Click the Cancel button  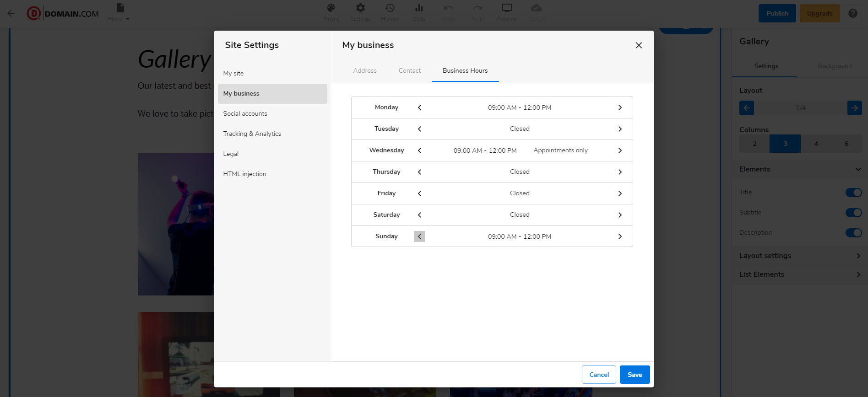pos(599,375)
